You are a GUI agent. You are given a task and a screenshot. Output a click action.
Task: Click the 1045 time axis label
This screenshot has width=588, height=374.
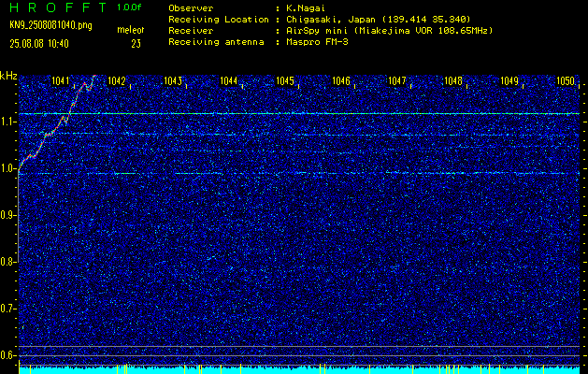285,80
